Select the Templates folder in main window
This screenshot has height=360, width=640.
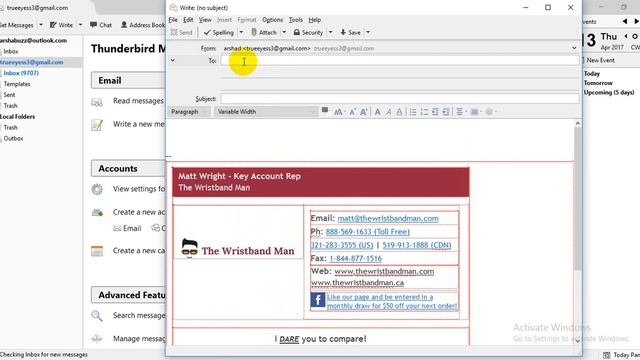[17, 84]
